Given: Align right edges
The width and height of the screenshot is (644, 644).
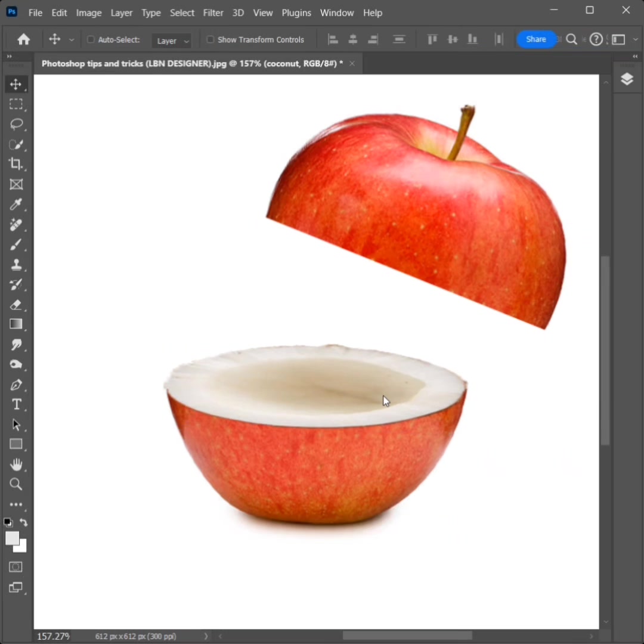Looking at the screenshot, I should click(373, 39).
